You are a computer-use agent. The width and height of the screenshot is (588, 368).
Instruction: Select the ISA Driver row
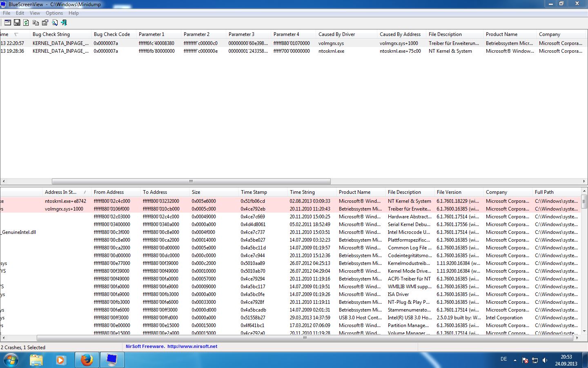click(290, 294)
